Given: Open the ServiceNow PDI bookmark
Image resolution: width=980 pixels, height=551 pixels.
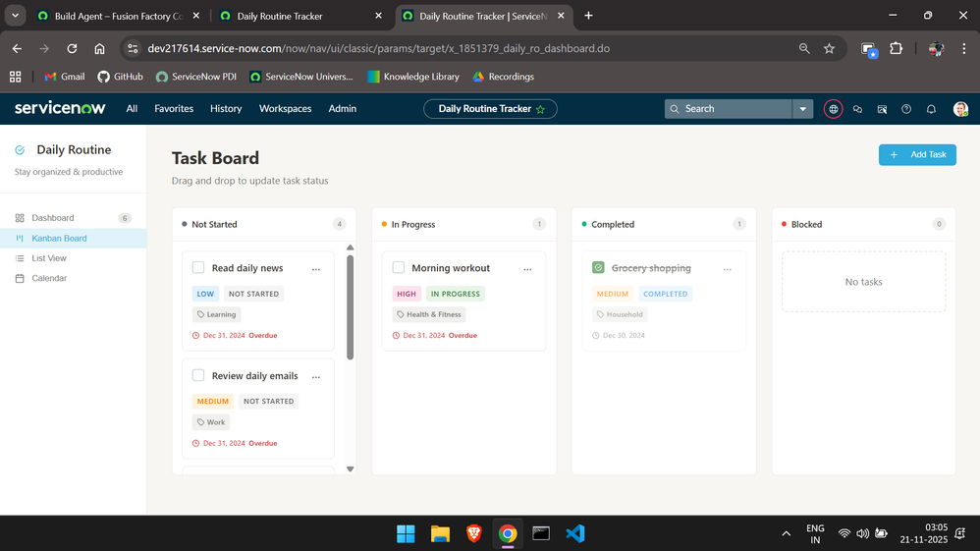Looking at the screenshot, I should click(196, 77).
